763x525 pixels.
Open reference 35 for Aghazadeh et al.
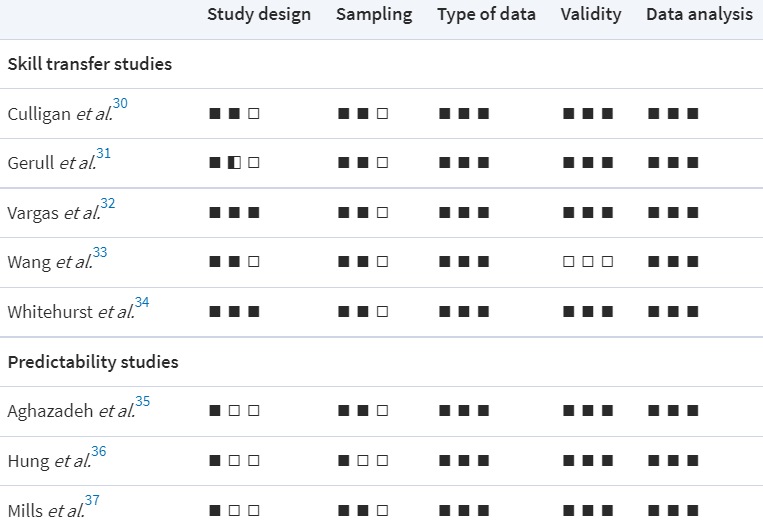point(143,402)
